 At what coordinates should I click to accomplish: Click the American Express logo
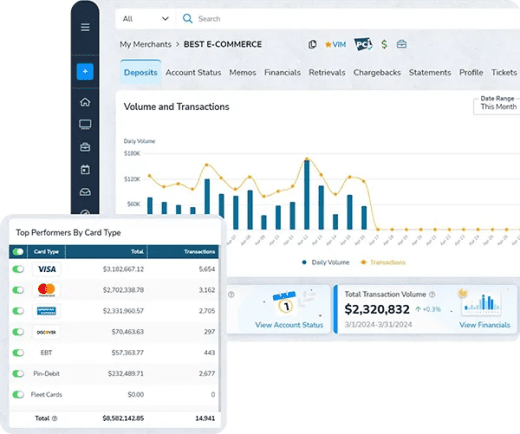47,311
